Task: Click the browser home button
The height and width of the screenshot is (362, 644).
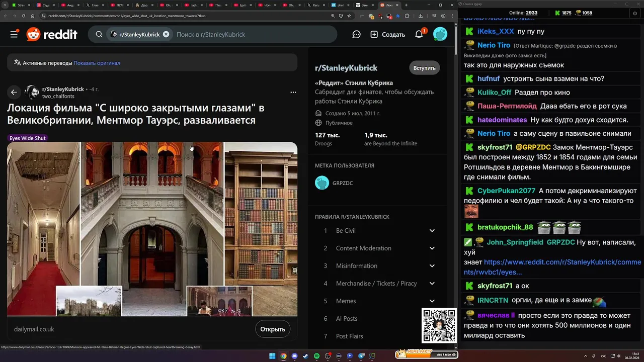Action: tap(33, 16)
